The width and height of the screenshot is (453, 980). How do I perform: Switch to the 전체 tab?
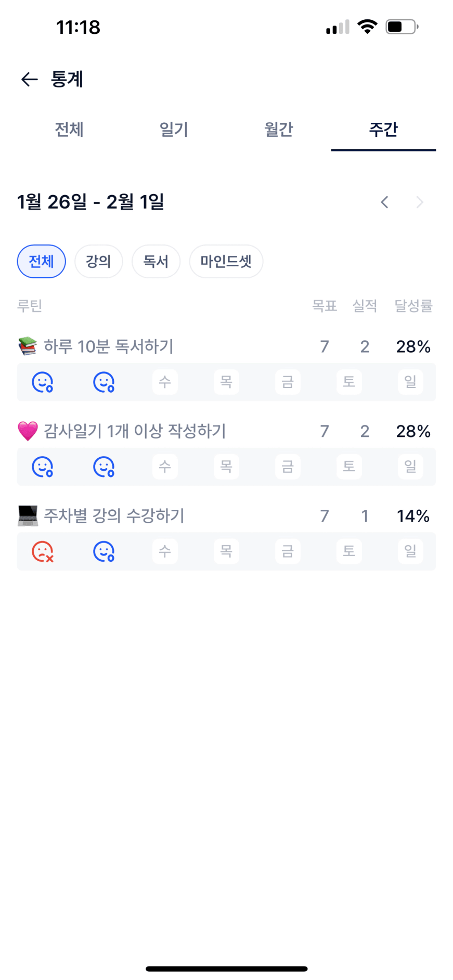69,129
